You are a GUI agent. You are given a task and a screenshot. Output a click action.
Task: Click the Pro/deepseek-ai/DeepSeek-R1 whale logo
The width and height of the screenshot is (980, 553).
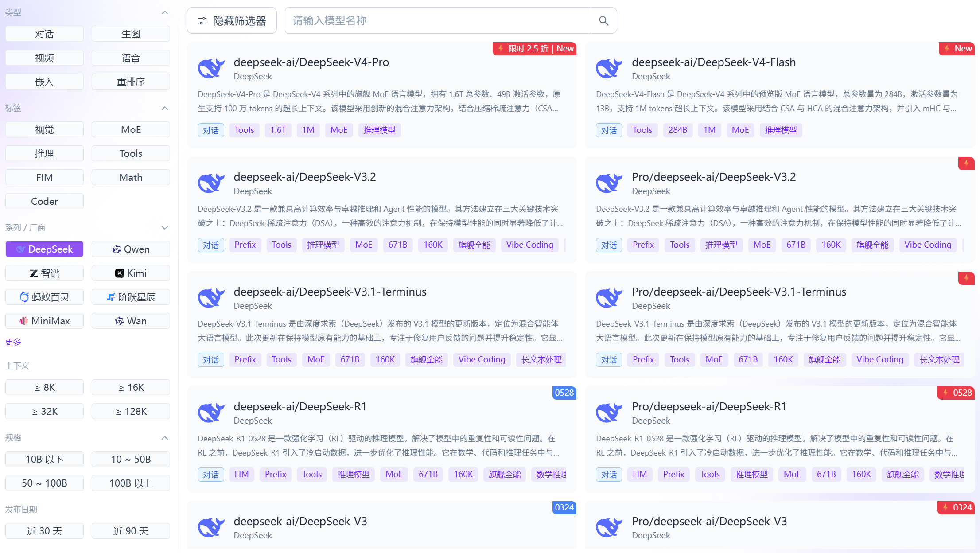point(609,413)
